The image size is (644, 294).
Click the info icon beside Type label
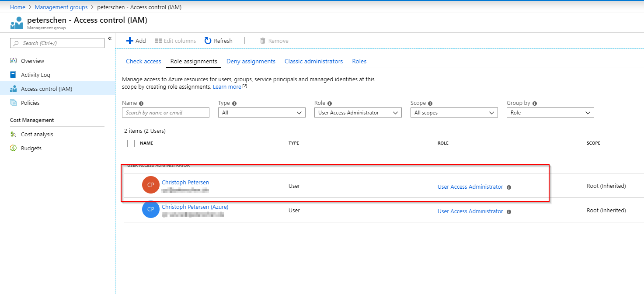point(234,104)
